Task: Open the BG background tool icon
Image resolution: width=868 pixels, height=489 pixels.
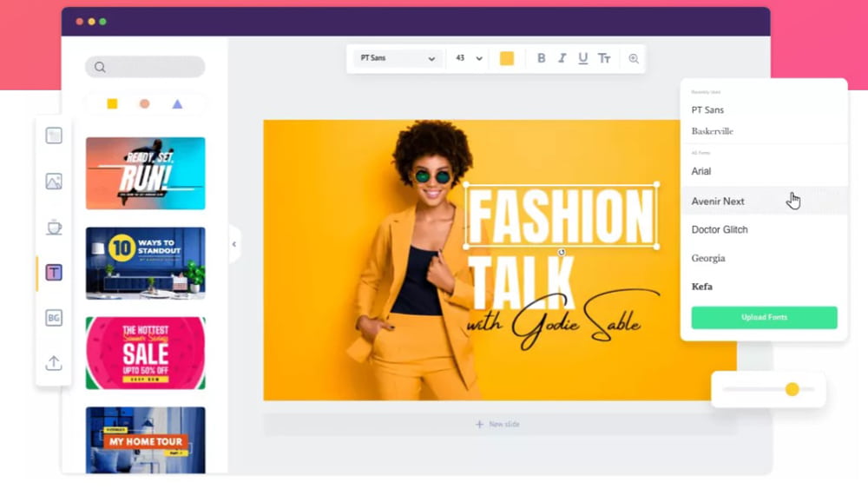Action: coord(54,318)
